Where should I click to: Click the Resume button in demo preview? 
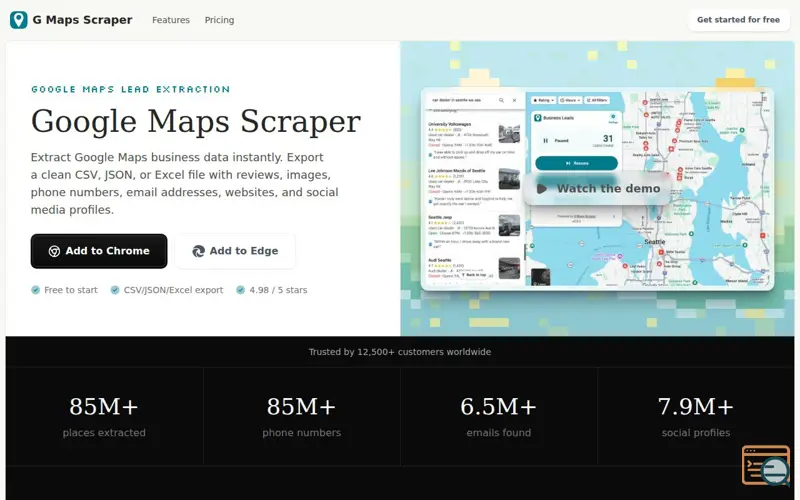[577, 163]
